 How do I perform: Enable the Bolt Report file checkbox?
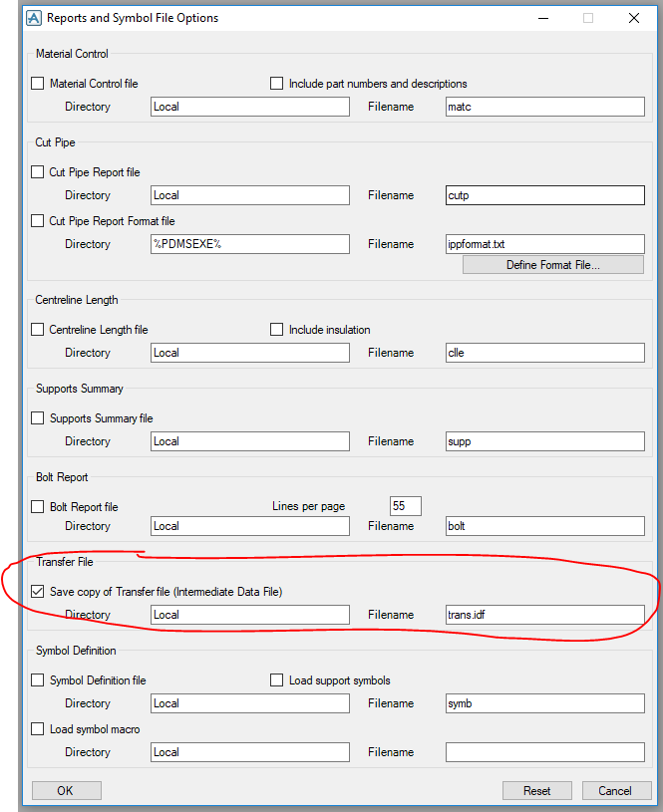pos(39,507)
